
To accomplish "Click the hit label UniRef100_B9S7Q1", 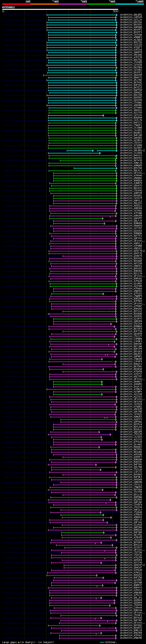I will 131,22.
